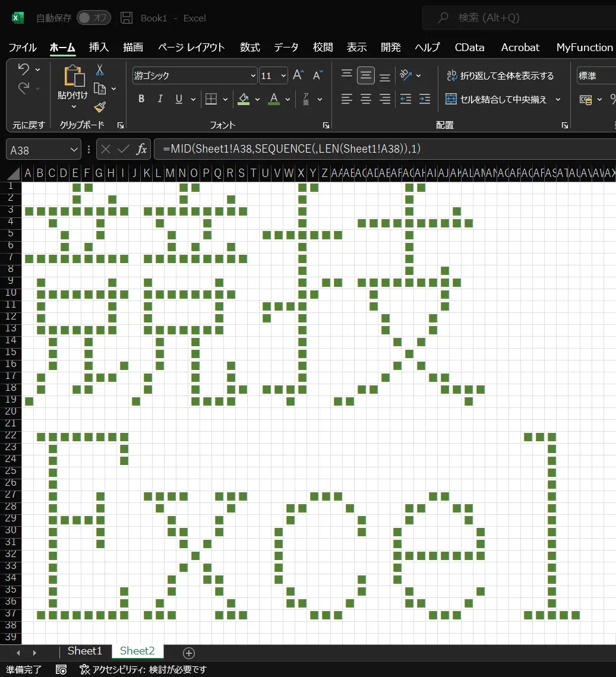Expand the borders dropdown arrow

coord(225,99)
